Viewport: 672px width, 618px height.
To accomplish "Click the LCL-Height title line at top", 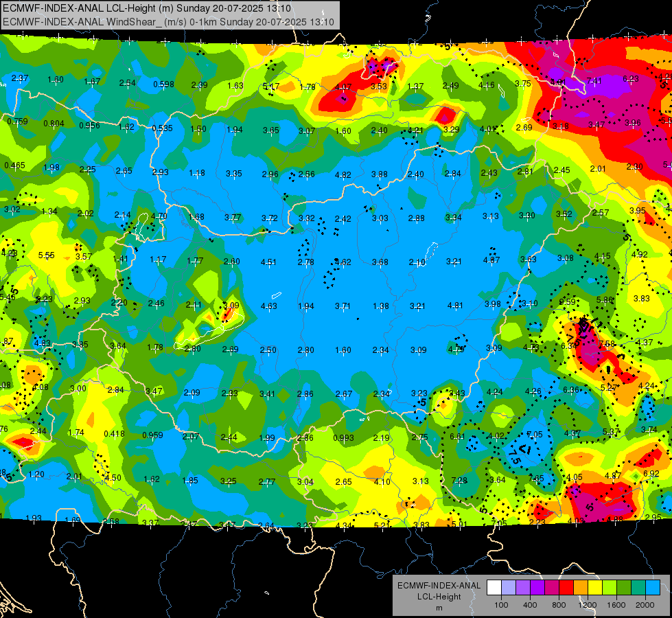I will [147, 8].
